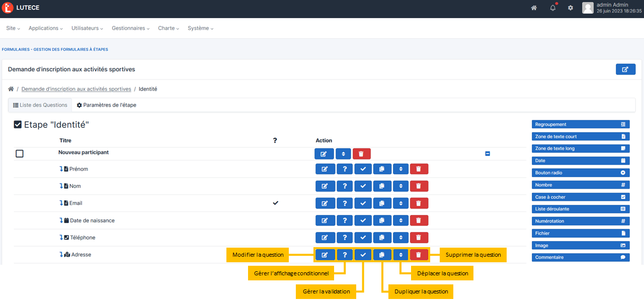Expand the Applications menu
The height and width of the screenshot is (301, 644).
(x=45, y=29)
